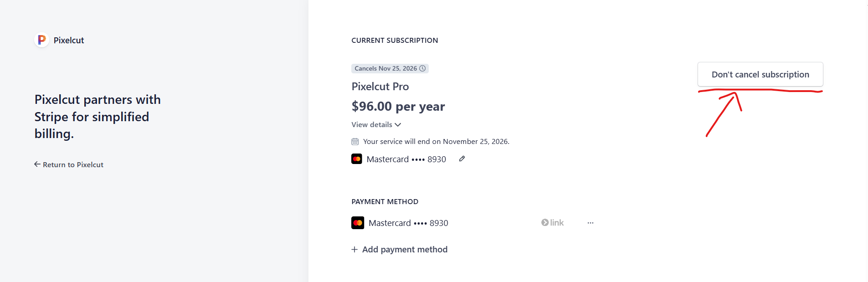This screenshot has width=868, height=282.
Task: Click the Pixelcut logo icon
Action: click(x=41, y=40)
